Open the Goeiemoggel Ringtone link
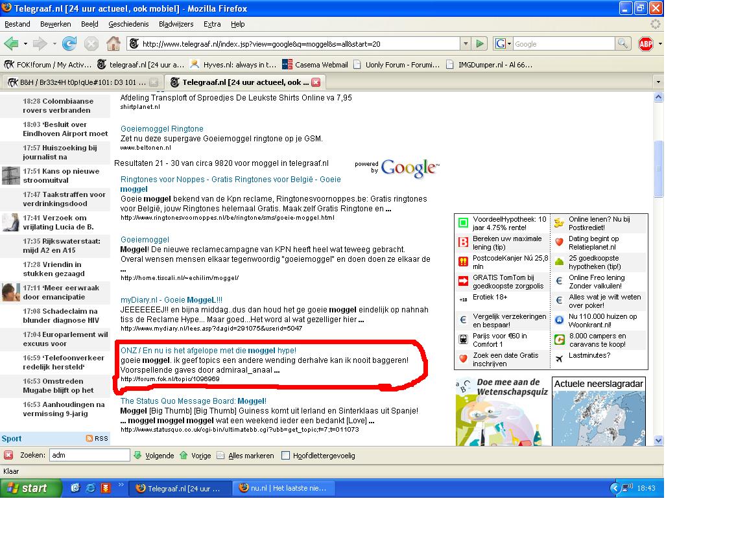Viewport: 747px width, 560px height. (x=162, y=128)
